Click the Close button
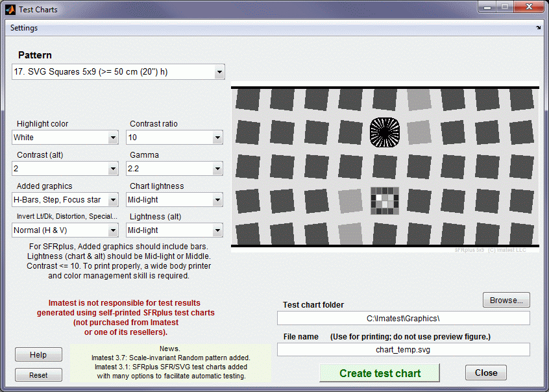549x392 pixels. pyautogui.click(x=485, y=373)
